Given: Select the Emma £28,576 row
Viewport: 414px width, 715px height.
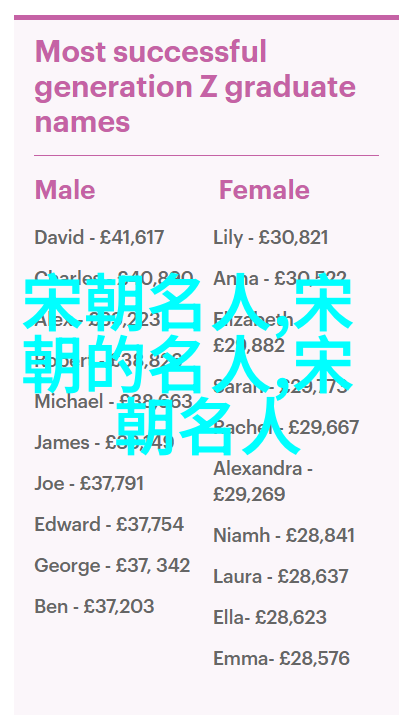Looking at the screenshot, I should pyautogui.click(x=281, y=658).
